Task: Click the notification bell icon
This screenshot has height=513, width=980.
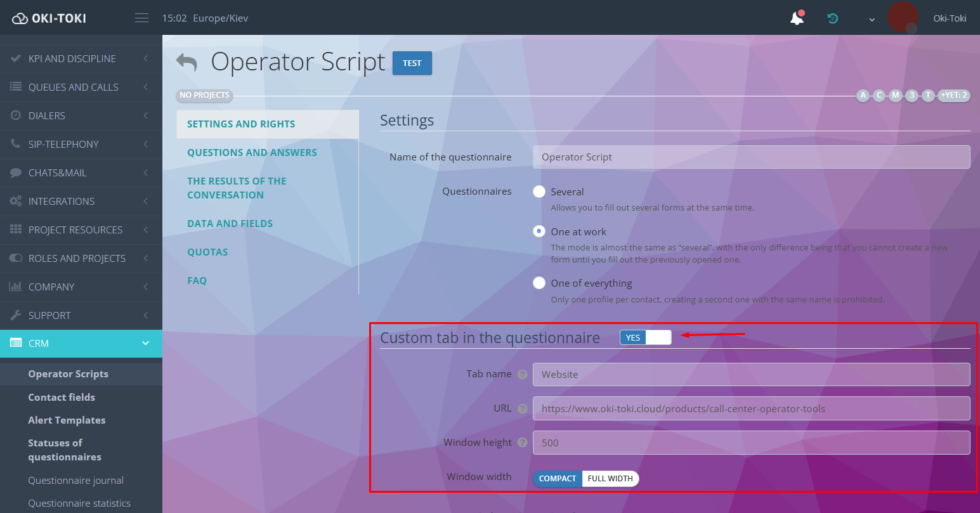Action: coord(797,18)
